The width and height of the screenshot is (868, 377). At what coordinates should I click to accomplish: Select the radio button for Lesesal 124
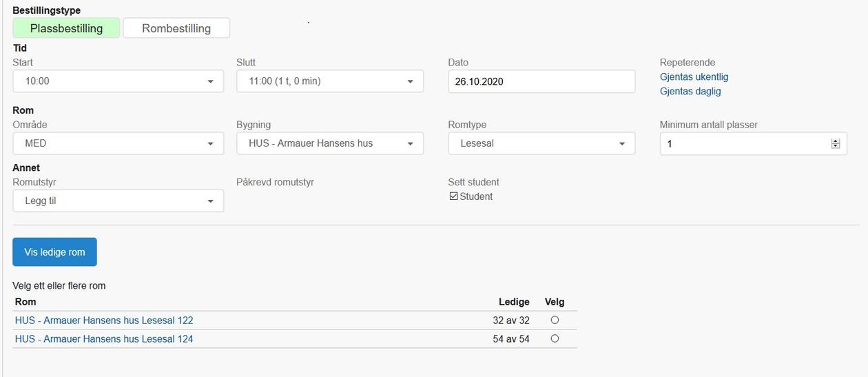(555, 338)
